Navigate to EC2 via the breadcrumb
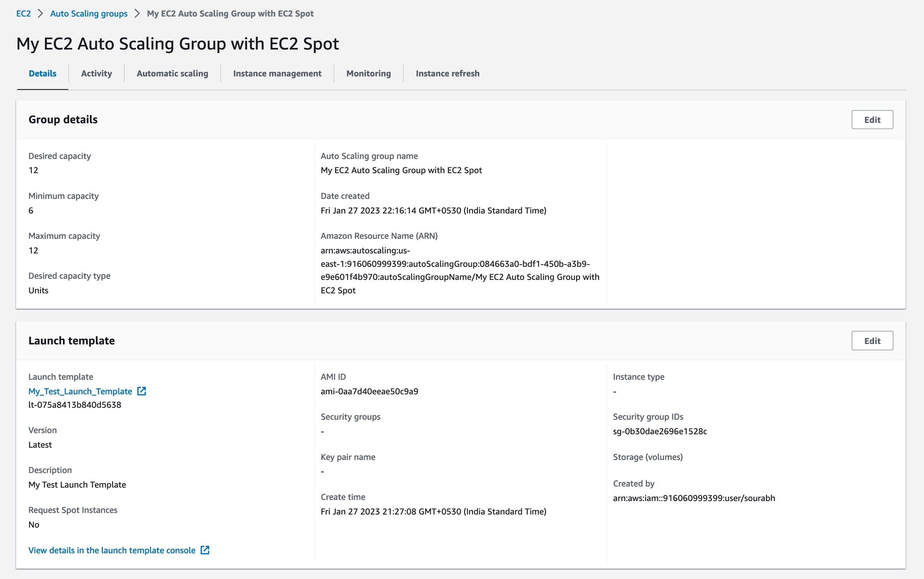The width and height of the screenshot is (924, 579). 23,13
